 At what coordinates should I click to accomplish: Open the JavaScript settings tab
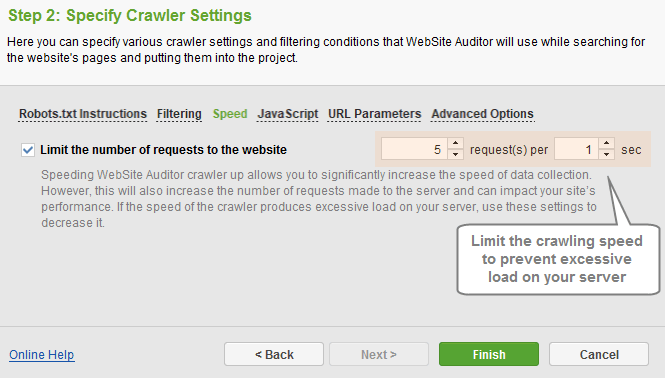click(x=288, y=114)
